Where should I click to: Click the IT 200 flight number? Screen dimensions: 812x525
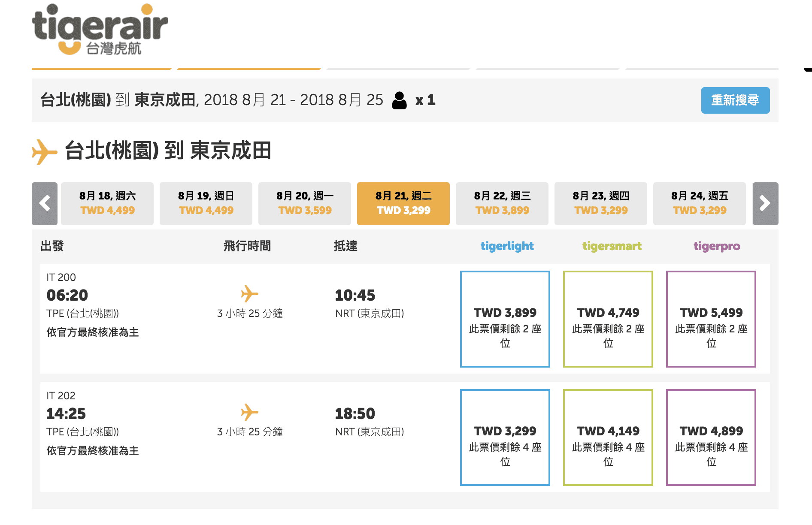[61, 278]
